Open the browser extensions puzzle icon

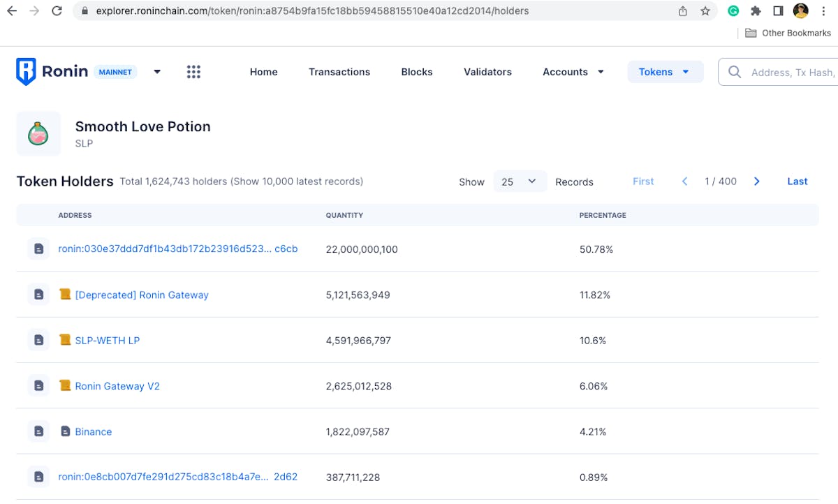[756, 11]
